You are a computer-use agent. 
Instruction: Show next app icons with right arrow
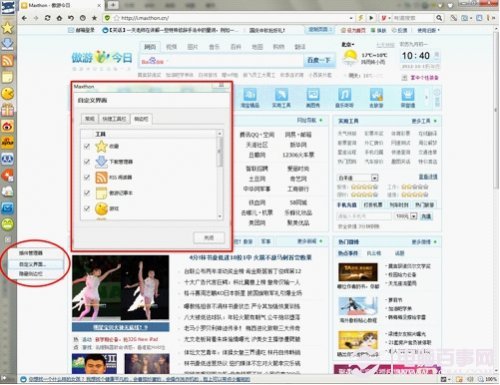pyautogui.click(x=426, y=98)
